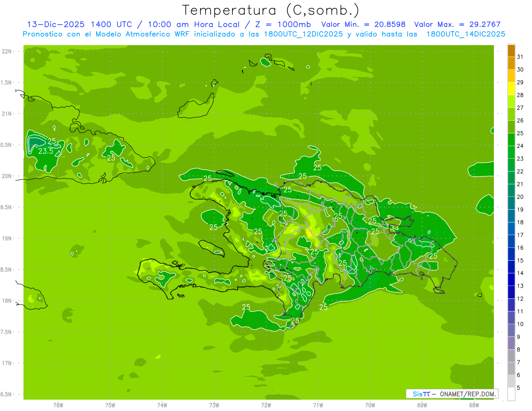Click the '75W' longitude label
Screen dimensions: 532x411
click(x=110, y=405)
